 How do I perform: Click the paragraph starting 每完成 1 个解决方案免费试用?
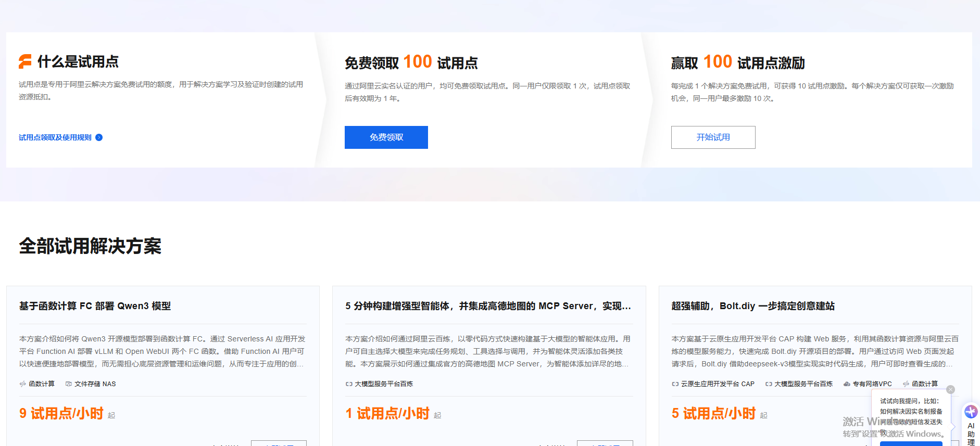812,92
